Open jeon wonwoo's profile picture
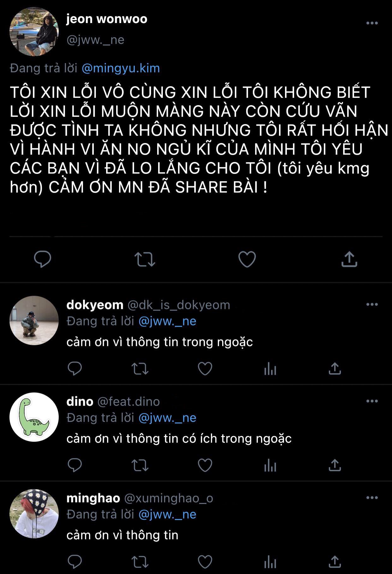 34,32
